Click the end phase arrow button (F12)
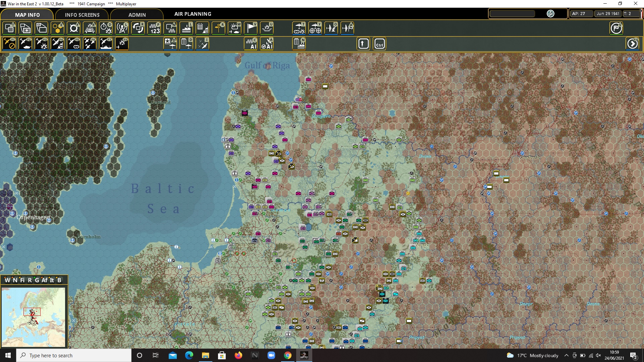644x362 pixels. (632, 44)
